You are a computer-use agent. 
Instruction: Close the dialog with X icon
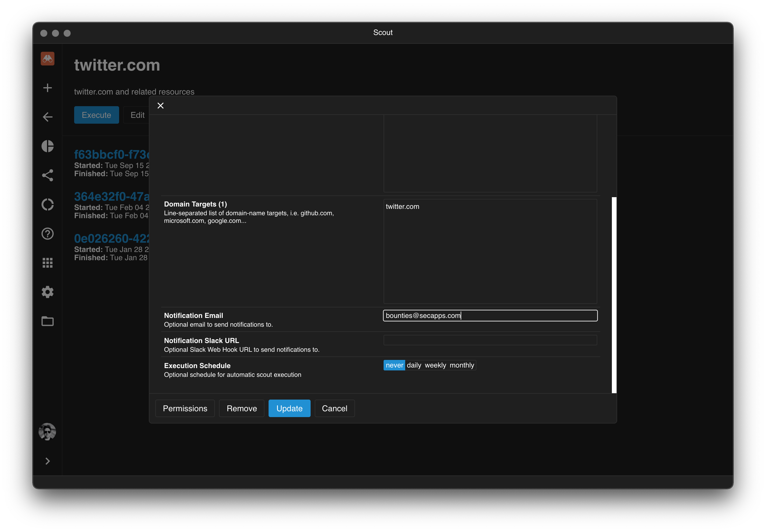coord(161,106)
